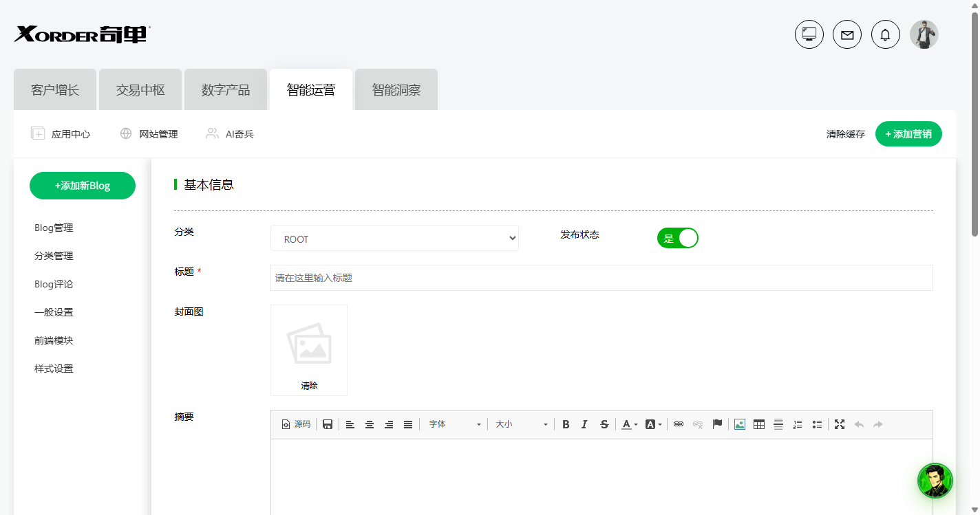Click the +添加新Blog button

(x=83, y=186)
